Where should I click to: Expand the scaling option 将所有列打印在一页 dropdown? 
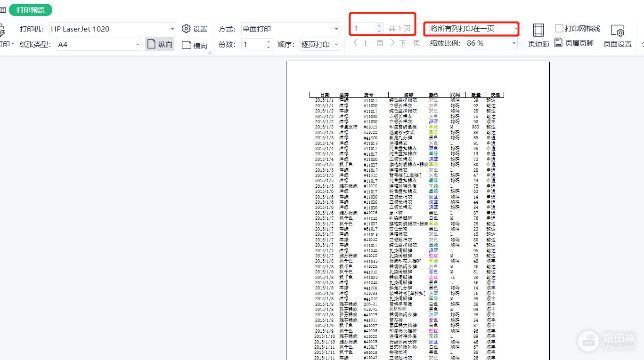pyautogui.click(x=472, y=29)
